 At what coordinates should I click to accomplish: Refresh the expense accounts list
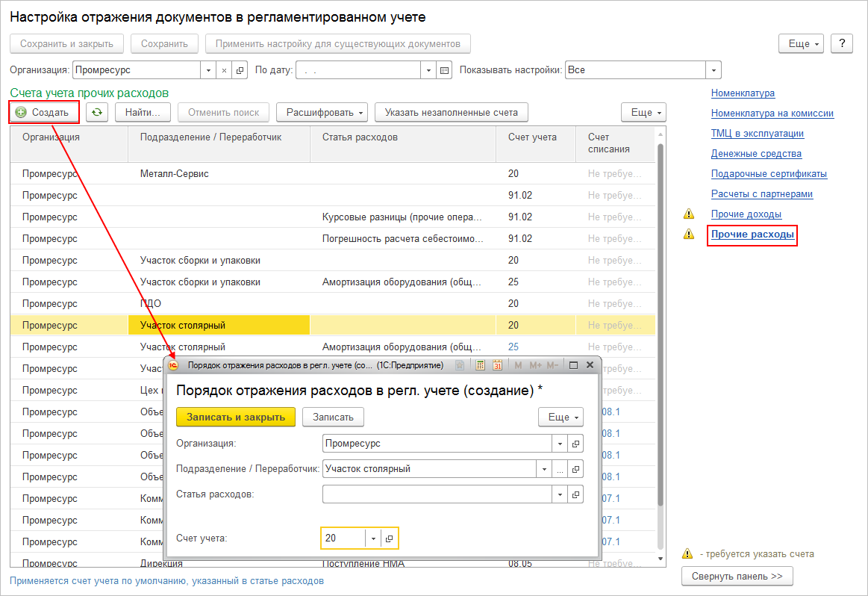(97, 113)
